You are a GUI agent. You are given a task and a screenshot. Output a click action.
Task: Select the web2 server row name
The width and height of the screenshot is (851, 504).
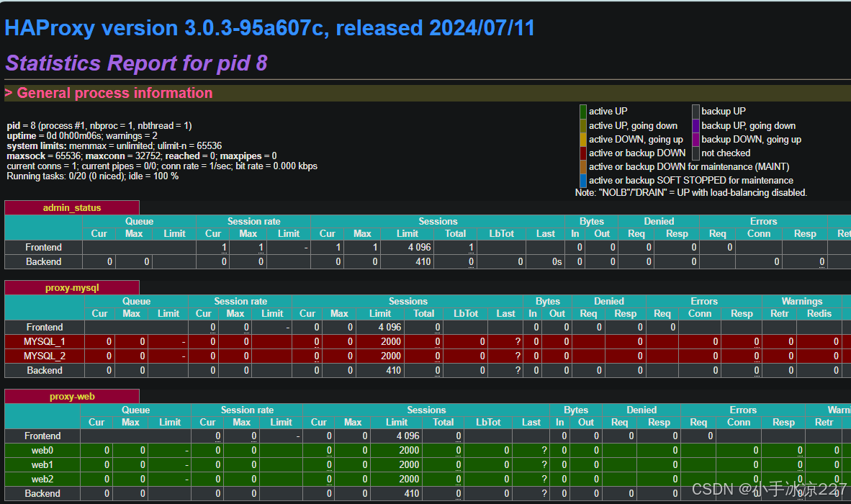(42, 479)
